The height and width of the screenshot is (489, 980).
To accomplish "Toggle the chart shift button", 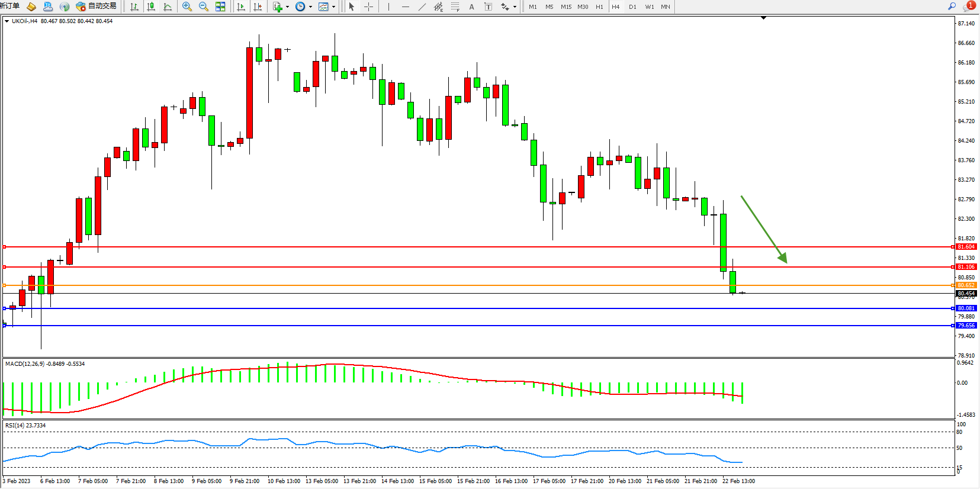I will pyautogui.click(x=258, y=7).
